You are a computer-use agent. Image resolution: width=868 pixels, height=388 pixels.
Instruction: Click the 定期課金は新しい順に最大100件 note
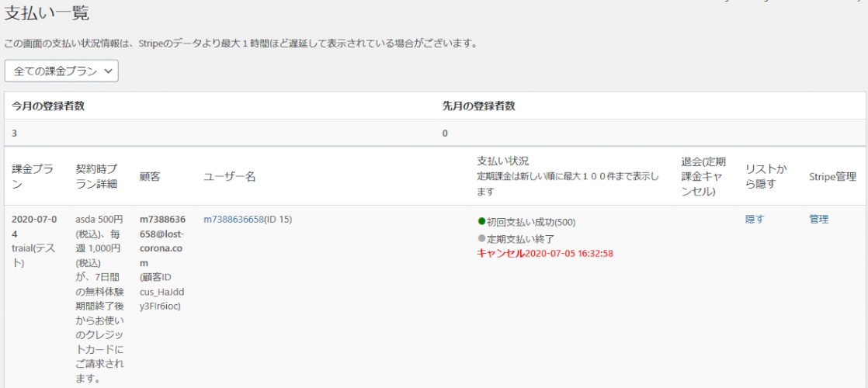[568, 184]
